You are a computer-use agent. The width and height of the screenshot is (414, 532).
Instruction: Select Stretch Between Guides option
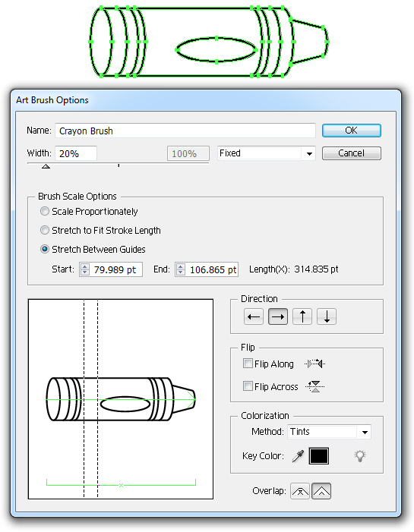(x=45, y=249)
